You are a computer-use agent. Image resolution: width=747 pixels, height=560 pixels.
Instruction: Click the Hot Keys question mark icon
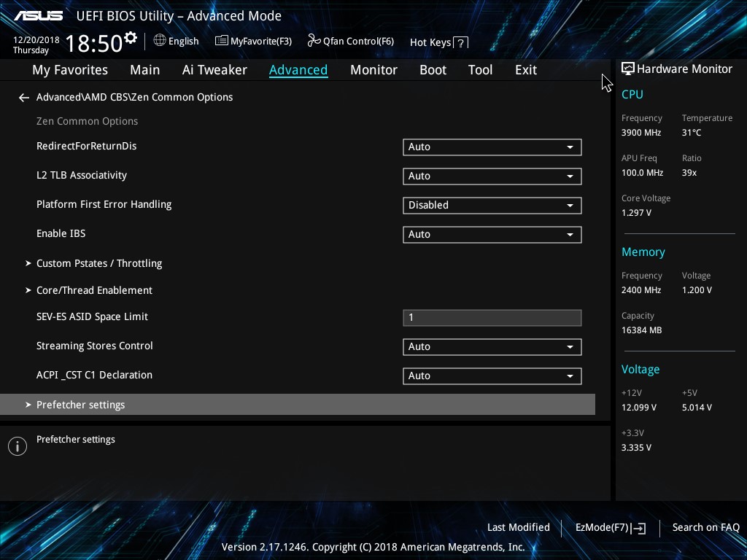pos(460,43)
